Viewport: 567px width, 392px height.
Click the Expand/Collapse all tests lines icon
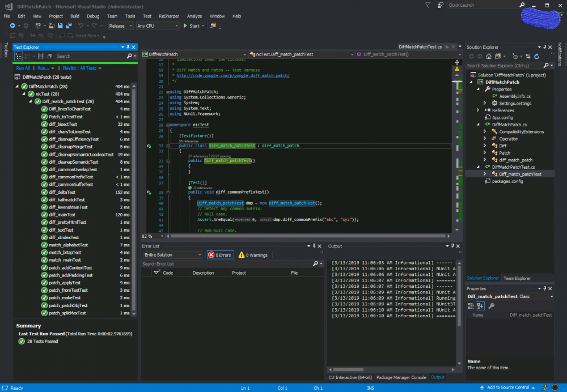tap(40, 56)
